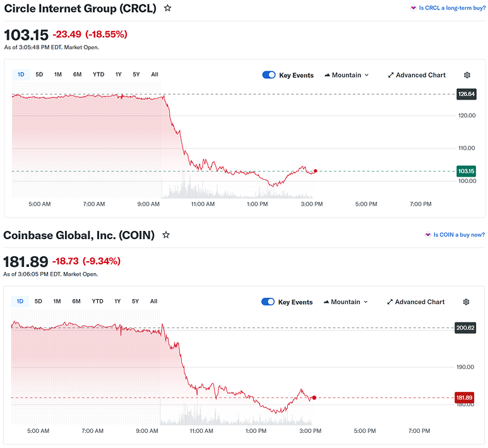Click the CRCL change -23.49 (-18.55%)
The height and width of the screenshot is (448, 488).
90,34
